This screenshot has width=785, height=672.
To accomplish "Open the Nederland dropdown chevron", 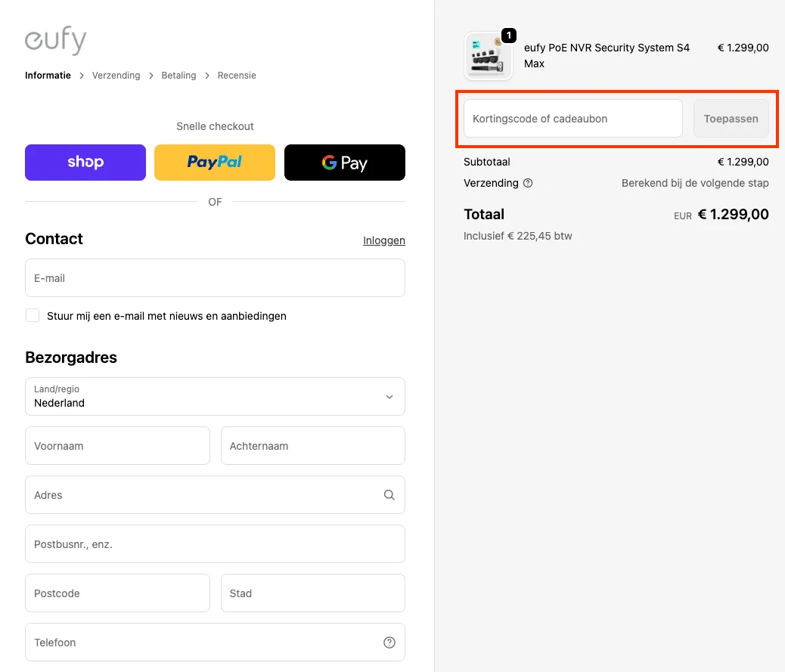I will coord(389,396).
